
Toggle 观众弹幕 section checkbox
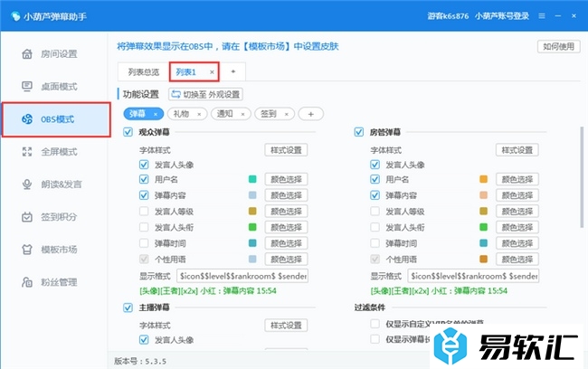128,132
